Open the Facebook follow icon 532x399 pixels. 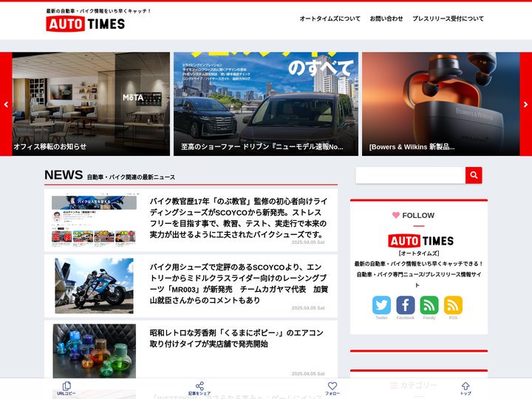406,305
